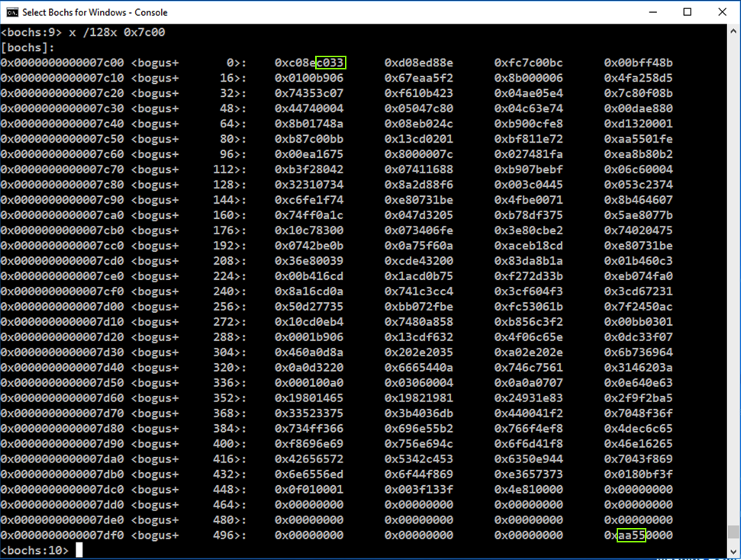Click the value 0xaceb18cd
The height and width of the screenshot is (560, 741).
(528, 246)
